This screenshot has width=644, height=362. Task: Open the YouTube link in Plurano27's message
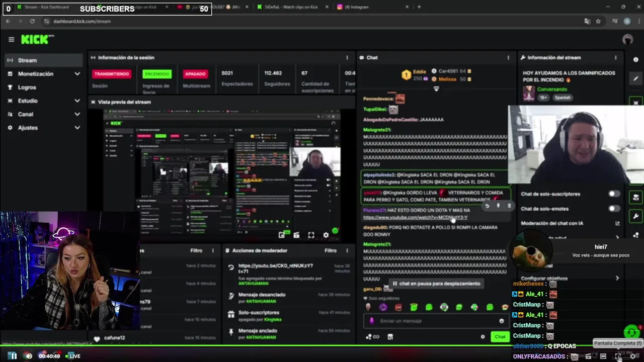click(x=415, y=217)
